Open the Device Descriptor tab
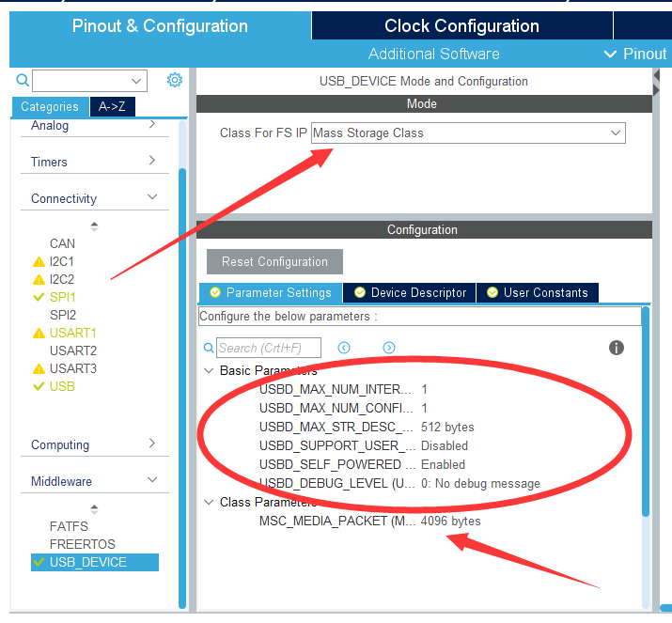The image size is (672, 623). 410,292
